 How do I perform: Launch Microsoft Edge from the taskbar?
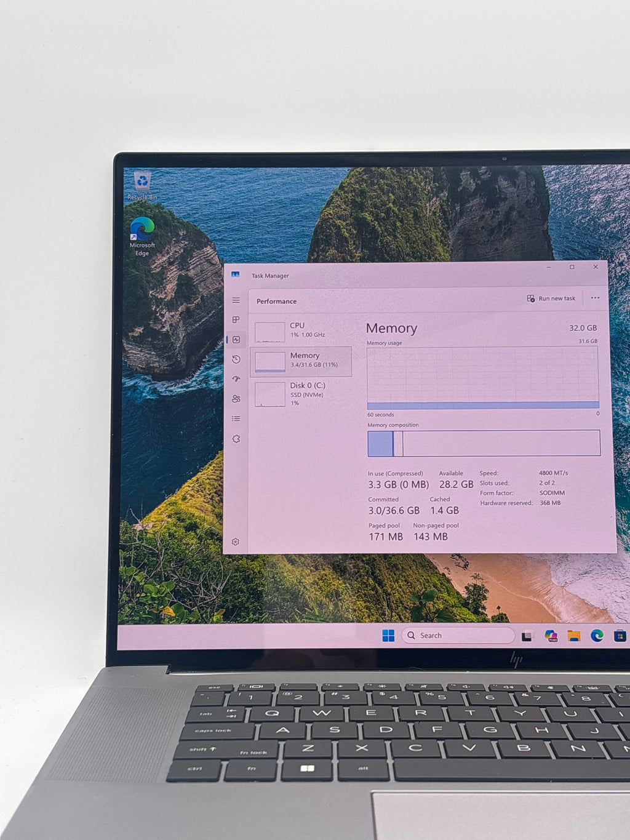pos(597,636)
